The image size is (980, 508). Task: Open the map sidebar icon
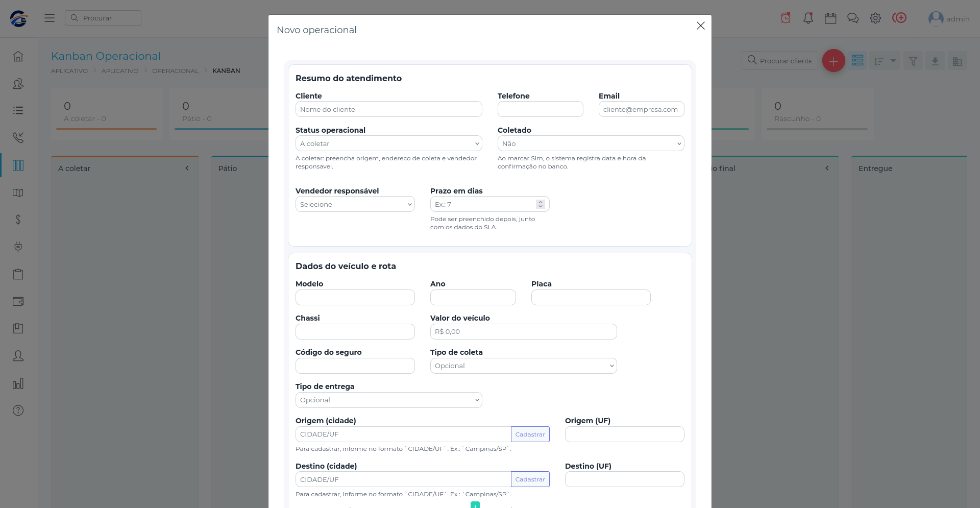click(18, 192)
